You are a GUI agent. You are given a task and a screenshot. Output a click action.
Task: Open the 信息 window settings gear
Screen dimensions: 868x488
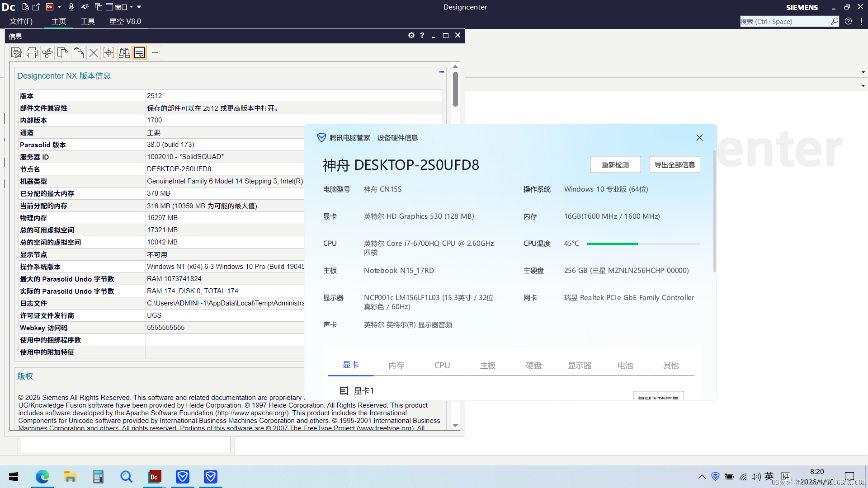(411, 35)
